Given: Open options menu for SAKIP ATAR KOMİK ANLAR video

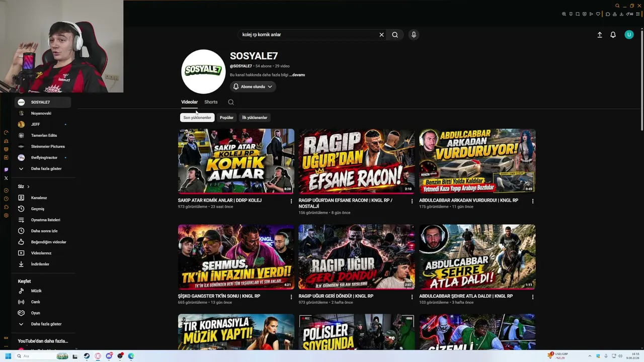Looking at the screenshot, I should click(291, 201).
